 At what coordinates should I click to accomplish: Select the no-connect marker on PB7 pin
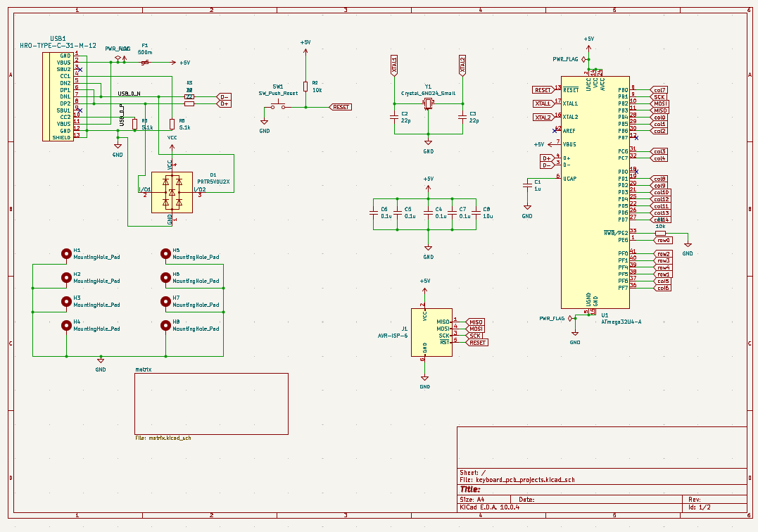(637, 138)
